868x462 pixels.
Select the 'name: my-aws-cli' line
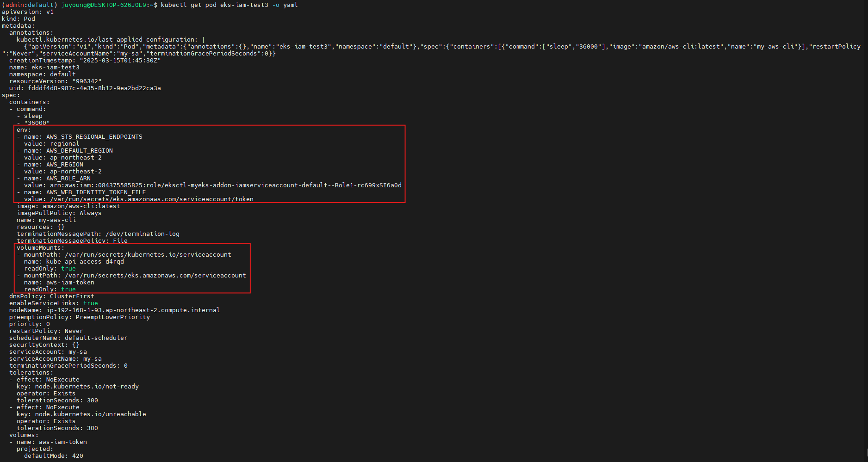click(x=46, y=220)
